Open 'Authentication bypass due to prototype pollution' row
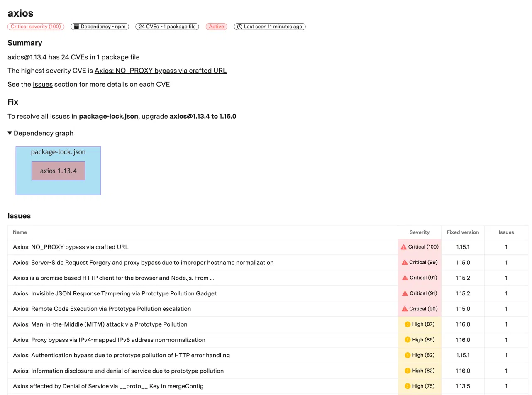This screenshot has width=532, height=395. point(268,355)
